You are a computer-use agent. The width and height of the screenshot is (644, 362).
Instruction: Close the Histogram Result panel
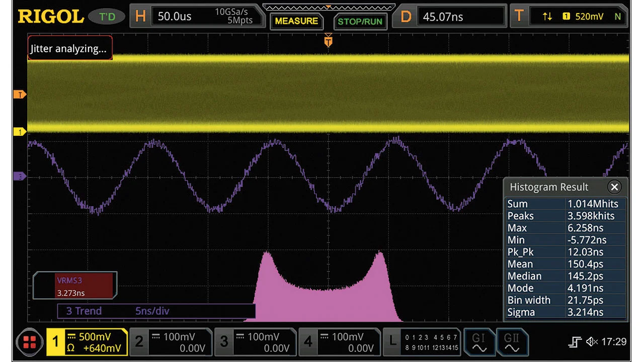point(614,187)
